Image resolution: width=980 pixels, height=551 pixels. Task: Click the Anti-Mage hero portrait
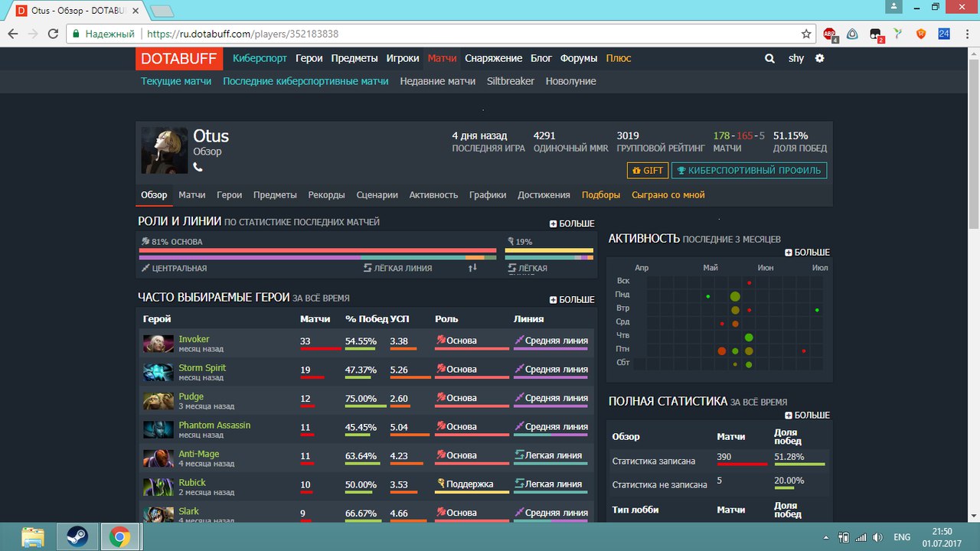pos(158,458)
